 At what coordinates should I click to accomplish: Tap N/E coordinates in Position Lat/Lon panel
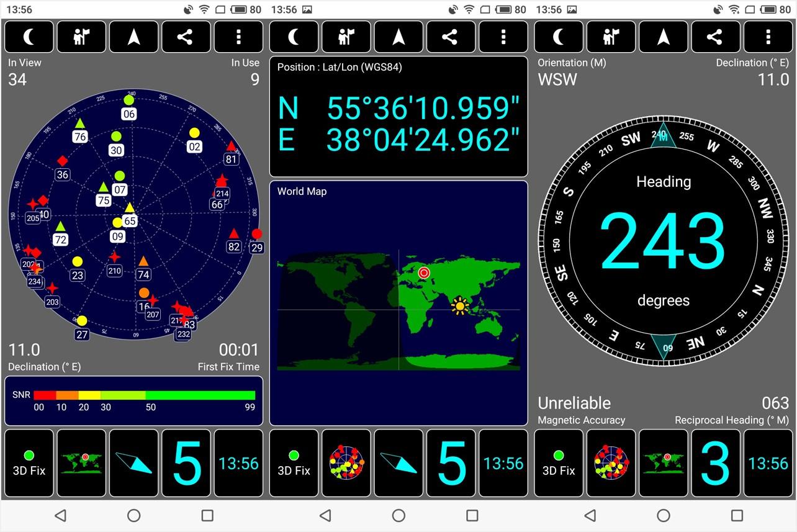pos(398,124)
